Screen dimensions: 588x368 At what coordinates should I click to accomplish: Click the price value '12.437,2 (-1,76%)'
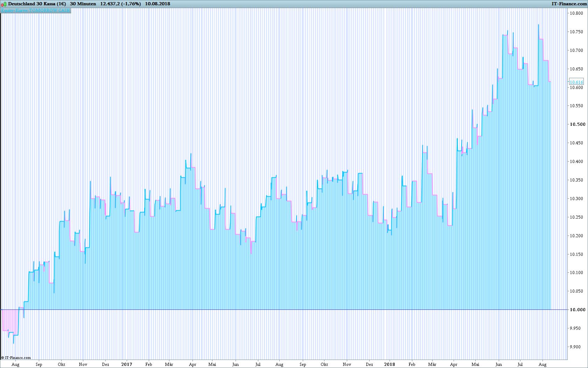pos(120,4)
